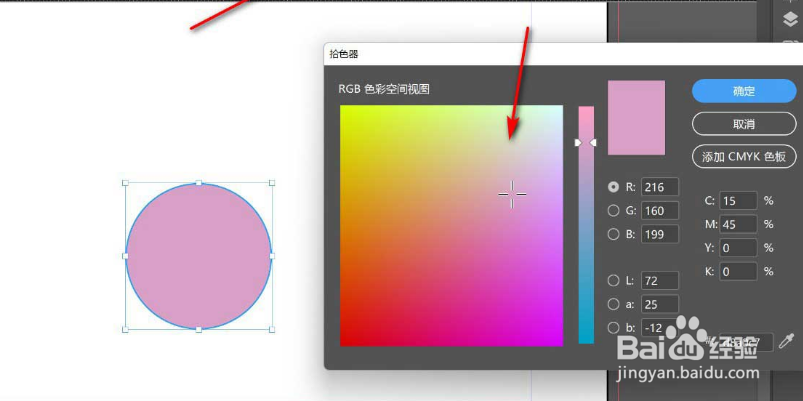
Task: Select the a radio button
Action: click(613, 304)
